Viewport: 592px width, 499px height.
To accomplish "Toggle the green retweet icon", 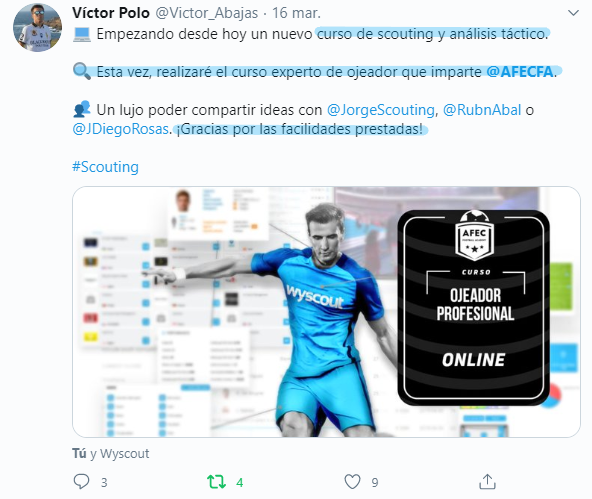I will point(216,482).
